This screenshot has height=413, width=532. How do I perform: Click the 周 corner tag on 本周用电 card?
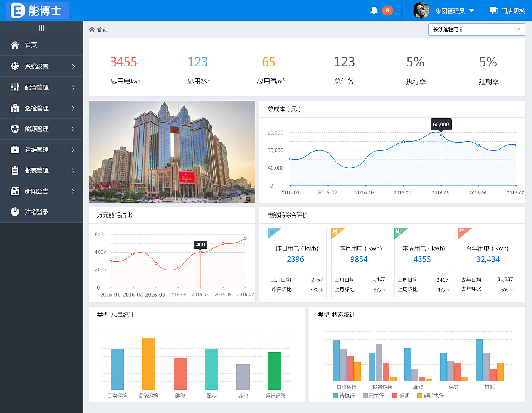click(399, 232)
